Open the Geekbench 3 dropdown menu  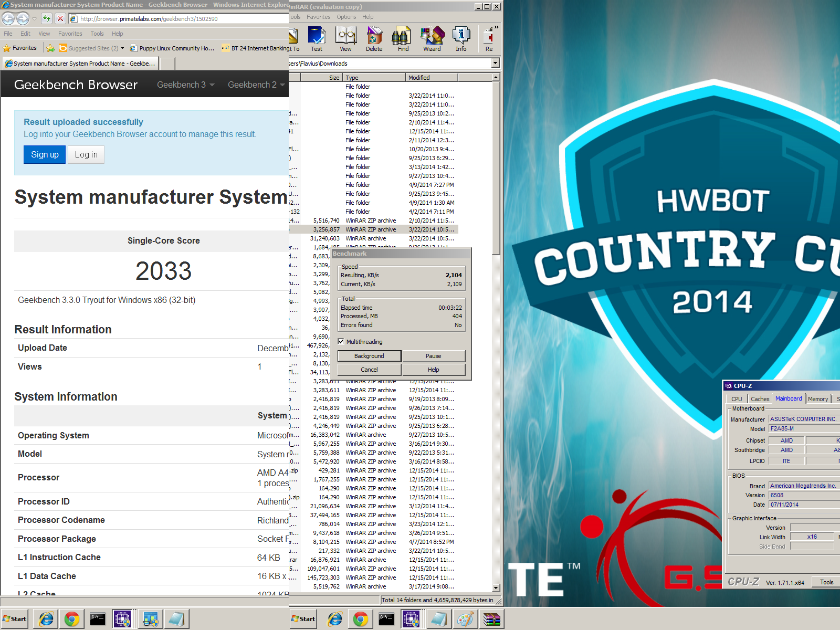pyautogui.click(x=185, y=85)
